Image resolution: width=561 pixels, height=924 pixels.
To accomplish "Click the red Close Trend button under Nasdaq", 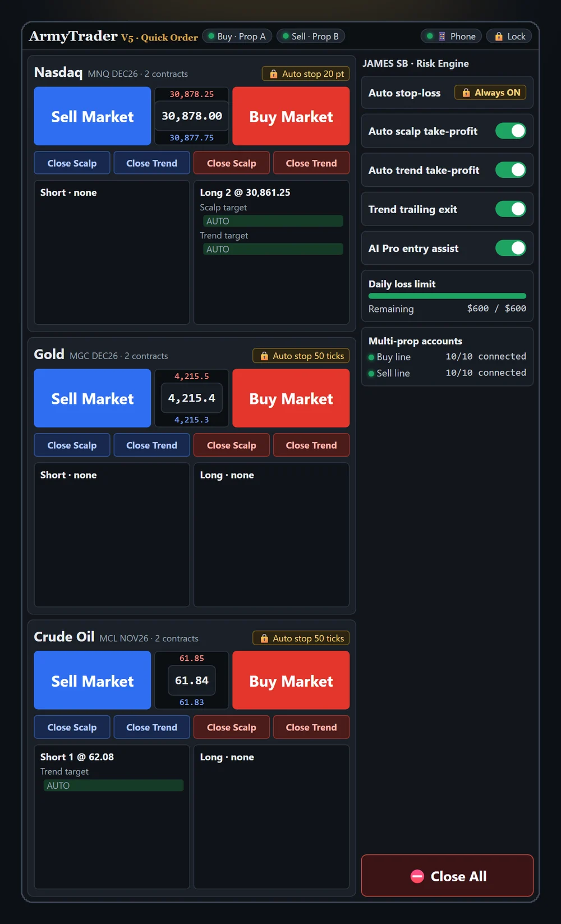I will (311, 163).
